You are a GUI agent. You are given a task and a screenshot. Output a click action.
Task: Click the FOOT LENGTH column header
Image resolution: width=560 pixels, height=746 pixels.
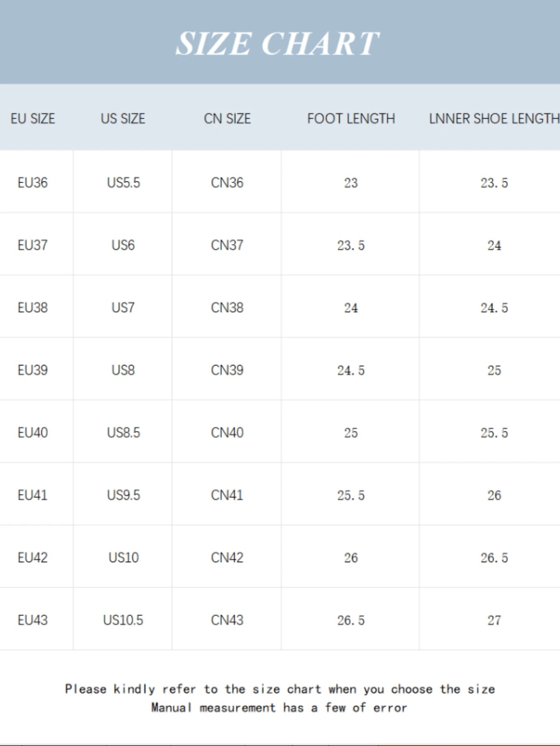click(351, 119)
